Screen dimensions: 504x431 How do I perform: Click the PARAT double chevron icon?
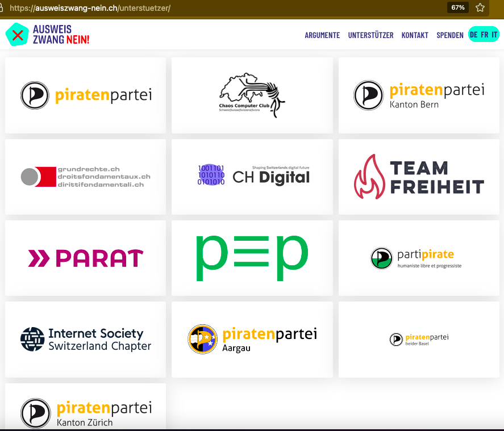pos(39,258)
